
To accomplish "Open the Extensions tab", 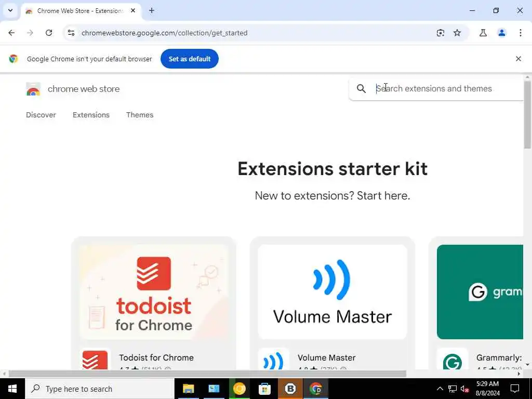I will (91, 115).
